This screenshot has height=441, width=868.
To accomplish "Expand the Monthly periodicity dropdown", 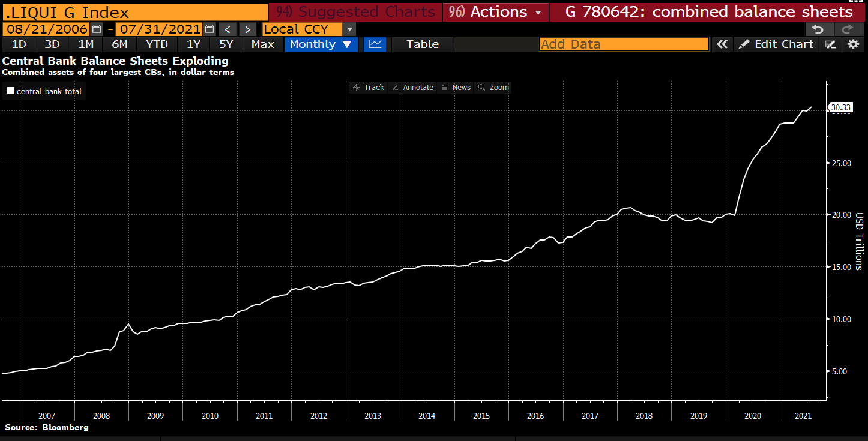I will point(321,44).
